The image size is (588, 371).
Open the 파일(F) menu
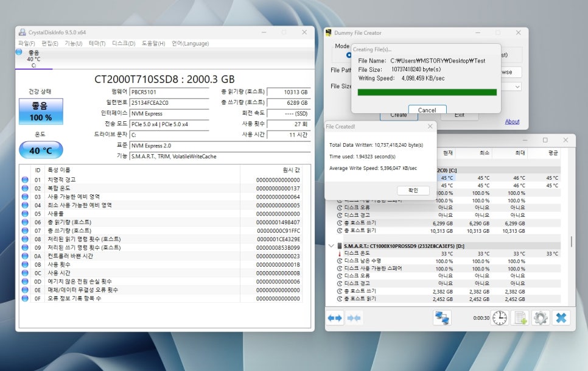pyautogui.click(x=27, y=43)
